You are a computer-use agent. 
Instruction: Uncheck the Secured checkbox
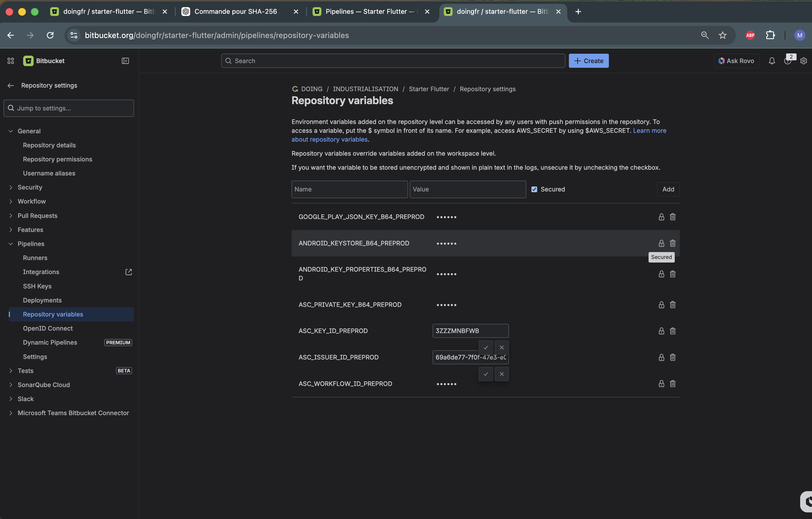(534, 190)
